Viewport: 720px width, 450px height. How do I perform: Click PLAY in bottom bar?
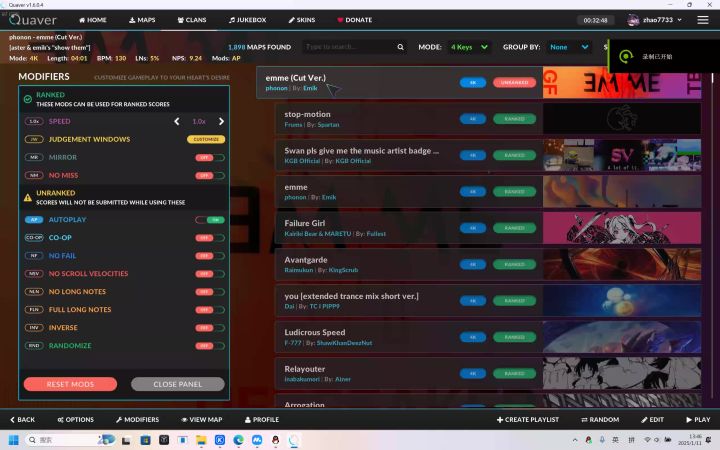click(698, 419)
